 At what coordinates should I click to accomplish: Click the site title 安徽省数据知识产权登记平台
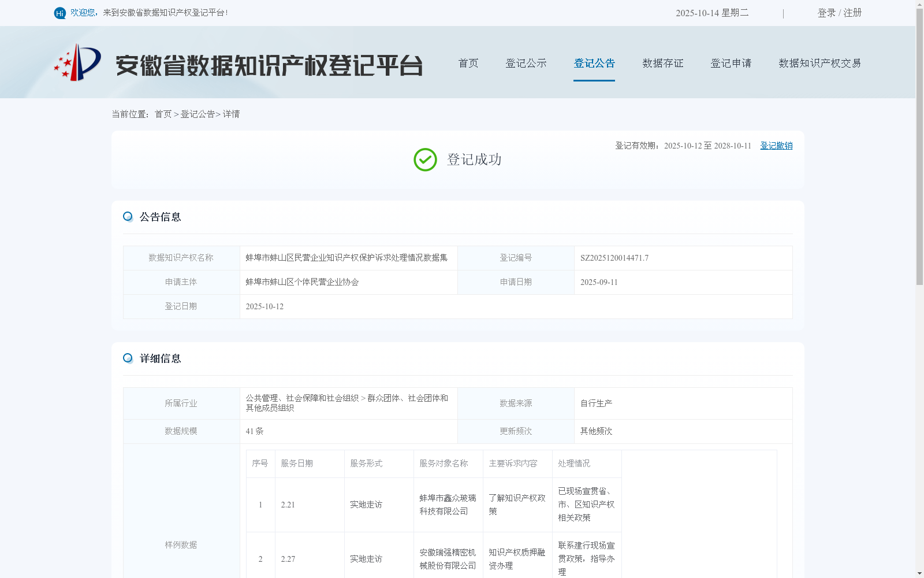269,65
